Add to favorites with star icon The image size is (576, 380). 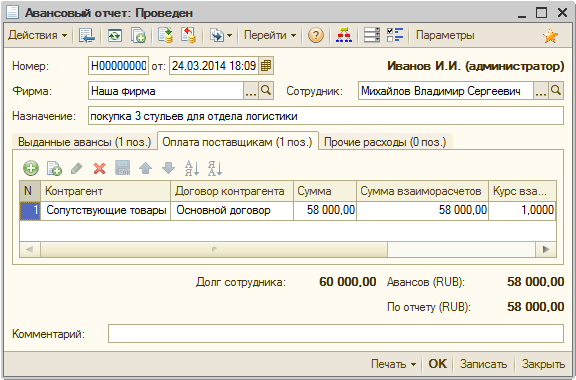pos(550,36)
